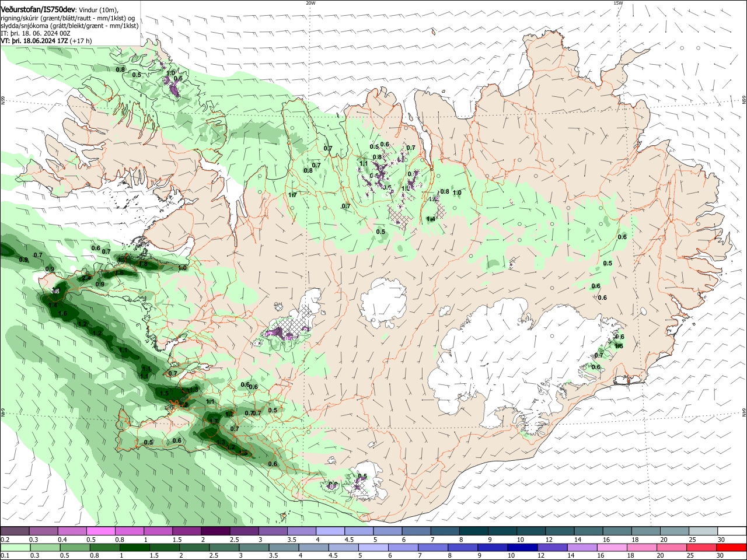Select white 30+ snow scale swatch
The height and width of the screenshot is (560, 747).
(732, 531)
